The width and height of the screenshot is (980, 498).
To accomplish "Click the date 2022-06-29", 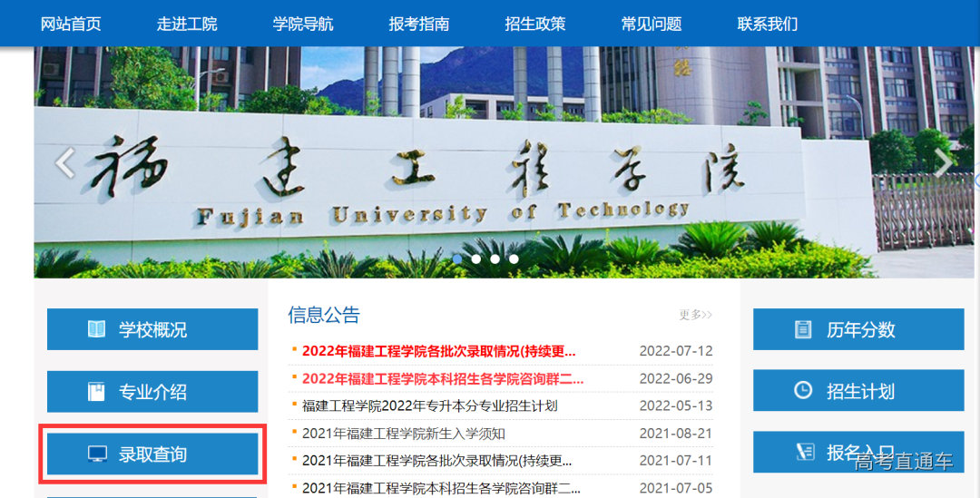I will coord(676,378).
